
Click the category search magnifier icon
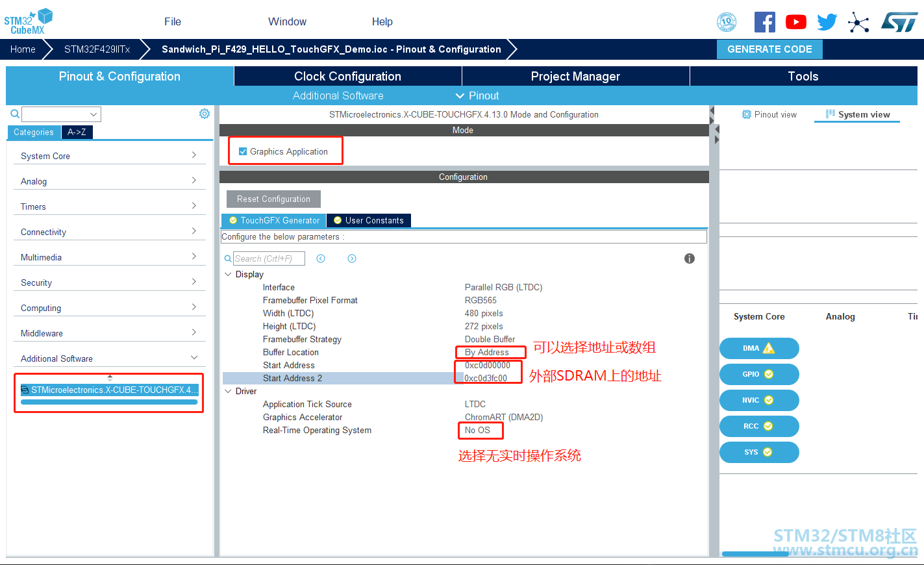15,114
